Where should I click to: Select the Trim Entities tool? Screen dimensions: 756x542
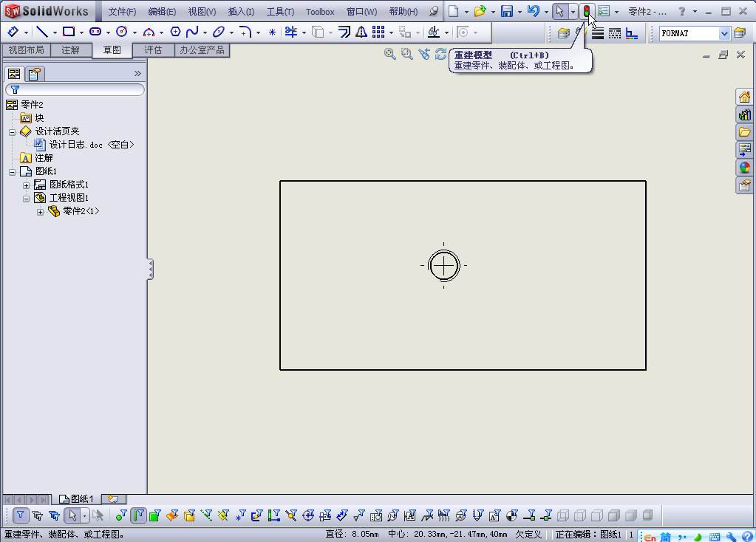coord(290,32)
